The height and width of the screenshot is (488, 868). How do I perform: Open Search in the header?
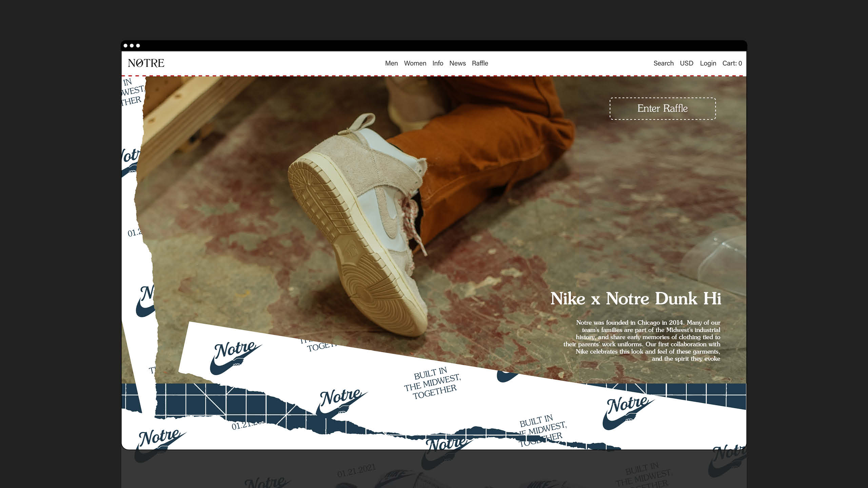[664, 63]
